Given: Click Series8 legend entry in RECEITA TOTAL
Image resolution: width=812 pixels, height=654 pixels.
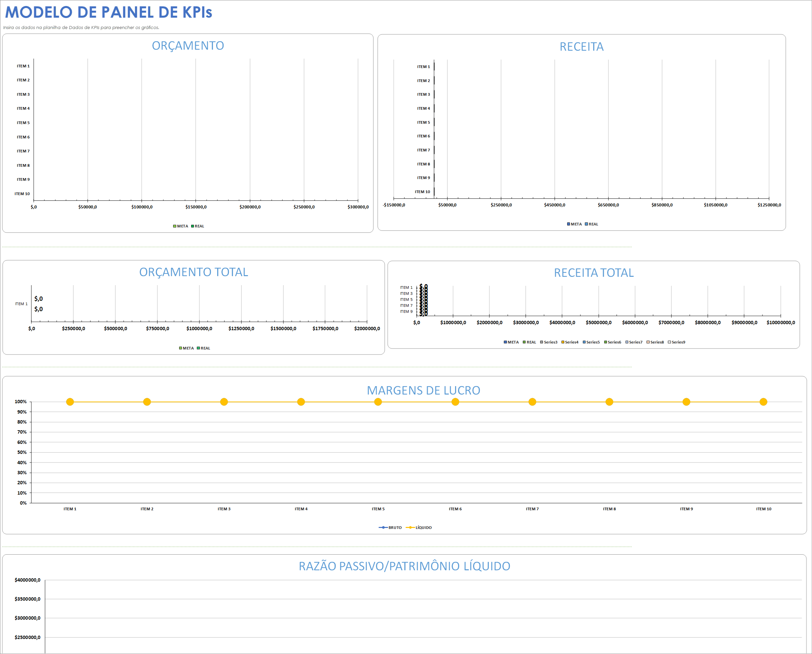Looking at the screenshot, I should [x=655, y=342].
